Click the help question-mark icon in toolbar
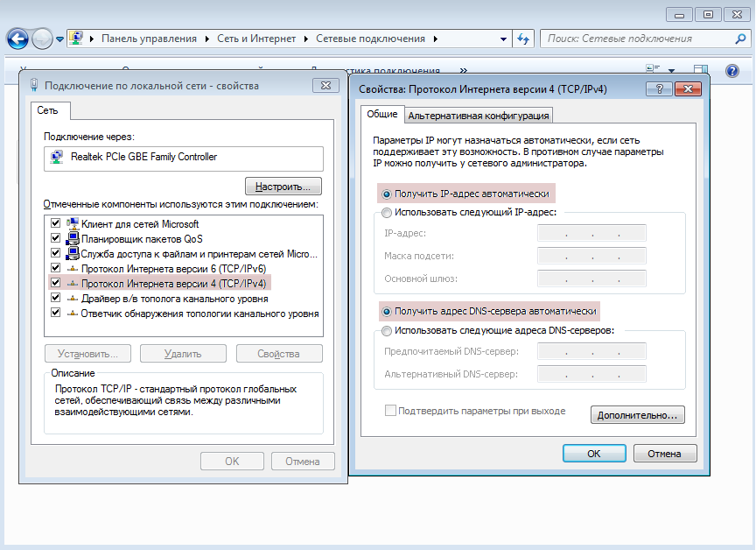Screen dimensions: 756x550 (732, 70)
